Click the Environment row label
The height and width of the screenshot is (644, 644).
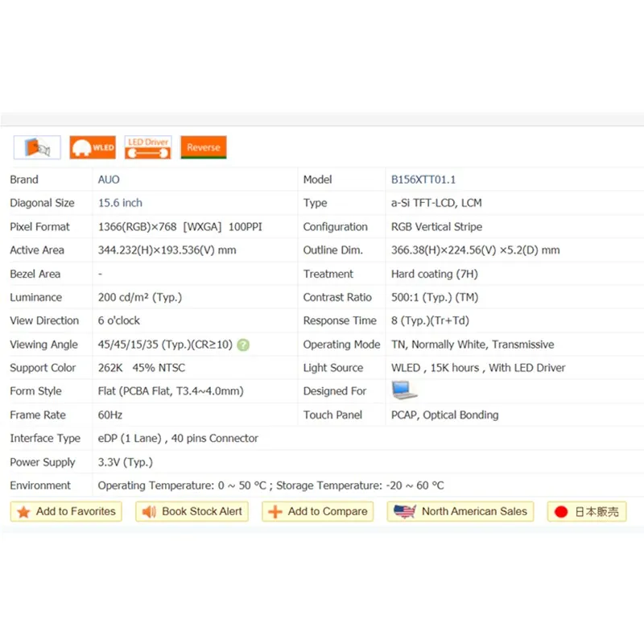40,485
